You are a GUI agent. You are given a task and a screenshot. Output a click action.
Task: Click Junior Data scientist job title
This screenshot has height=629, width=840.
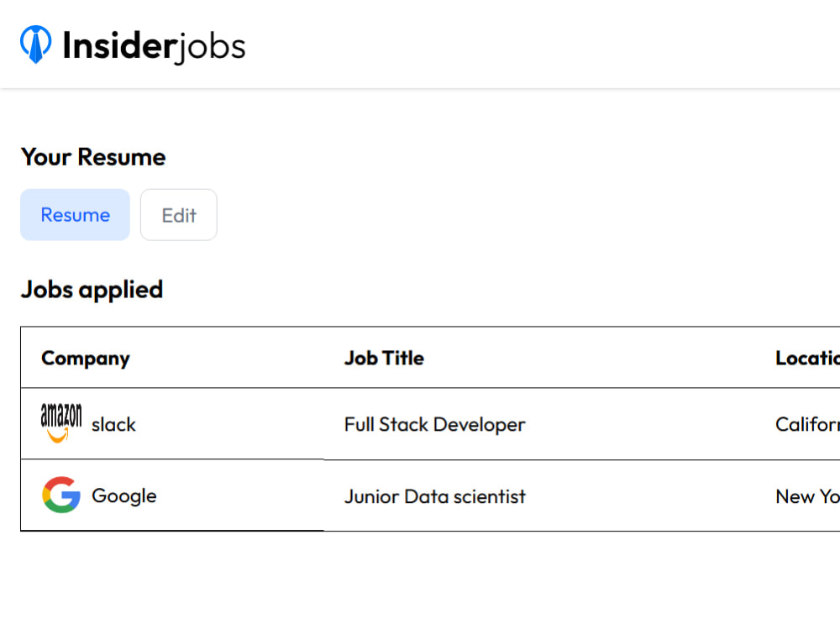tap(434, 496)
